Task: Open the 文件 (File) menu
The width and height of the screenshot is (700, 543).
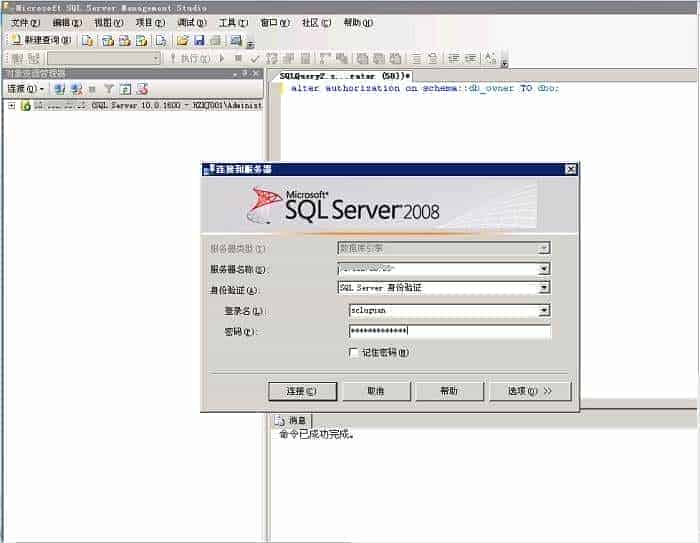Action: (25, 23)
